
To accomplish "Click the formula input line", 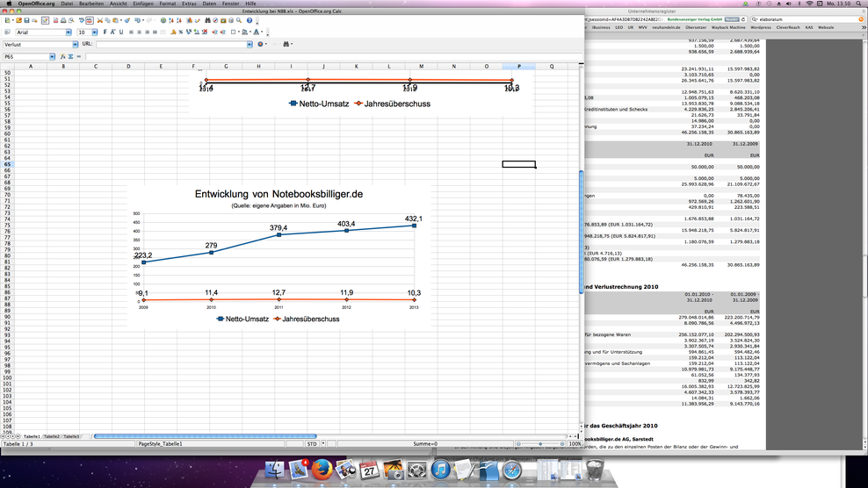I will pyautogui.click(x=332, y=56).
